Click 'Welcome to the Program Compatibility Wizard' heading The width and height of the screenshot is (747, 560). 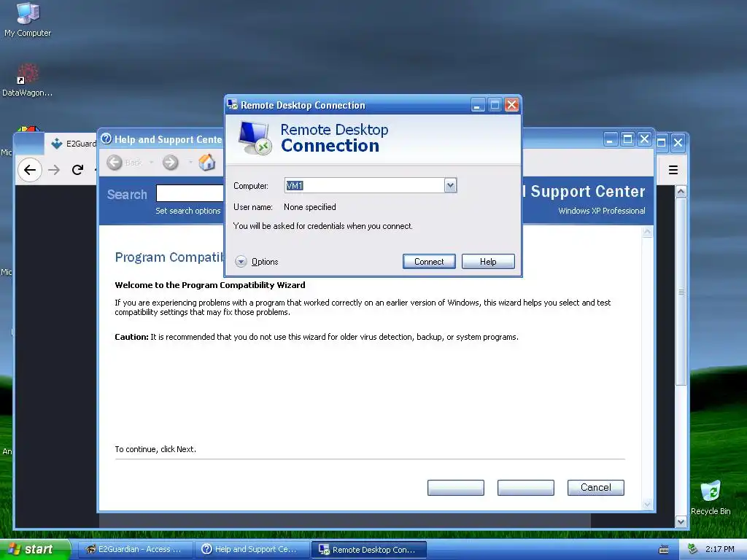210,285
